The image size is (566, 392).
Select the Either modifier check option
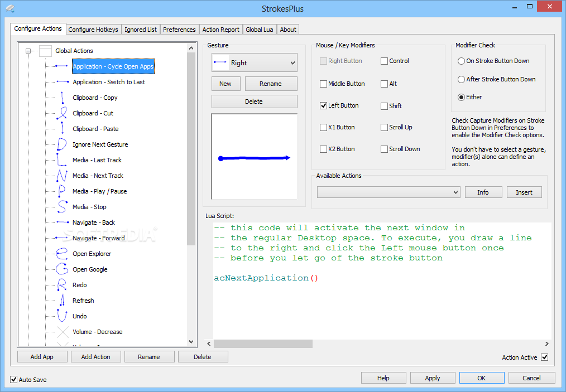coord(461,98)
